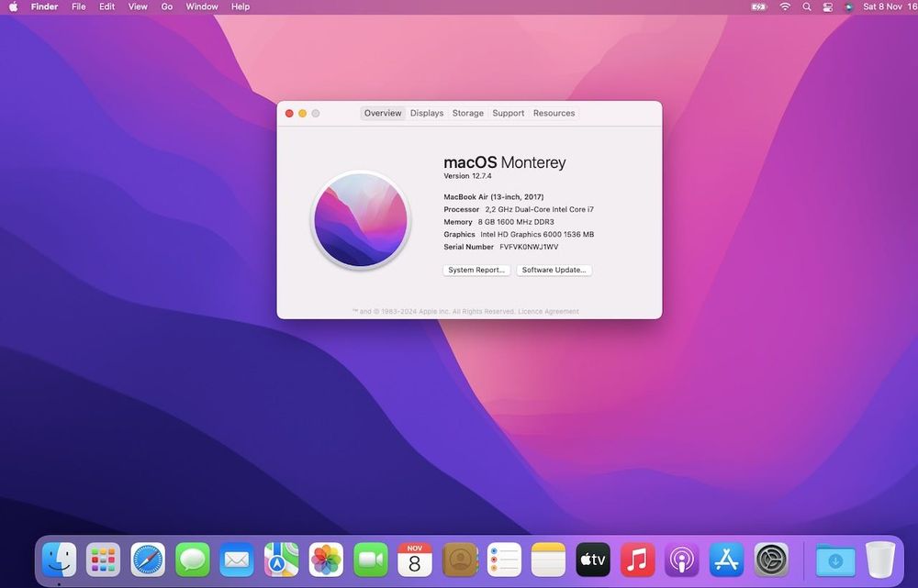
Task: Open the Trash in the Dock
Action: [880, 560]
